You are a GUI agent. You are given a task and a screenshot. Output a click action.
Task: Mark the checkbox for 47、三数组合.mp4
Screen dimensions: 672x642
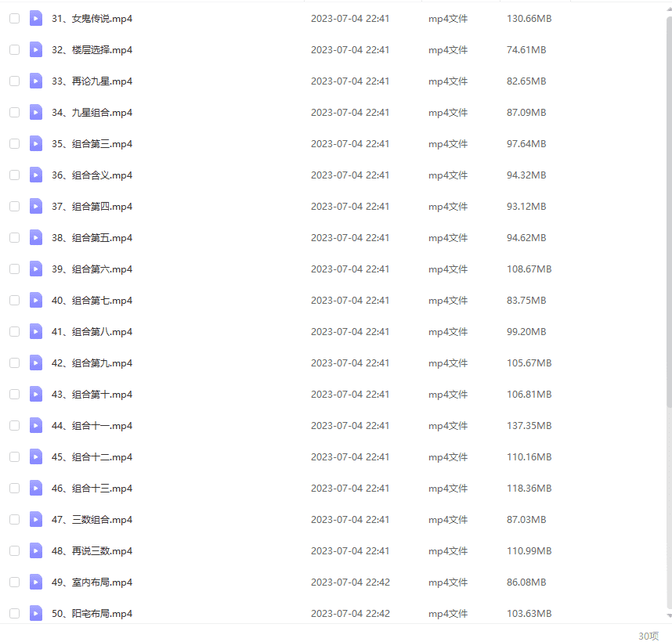[14, 519]
